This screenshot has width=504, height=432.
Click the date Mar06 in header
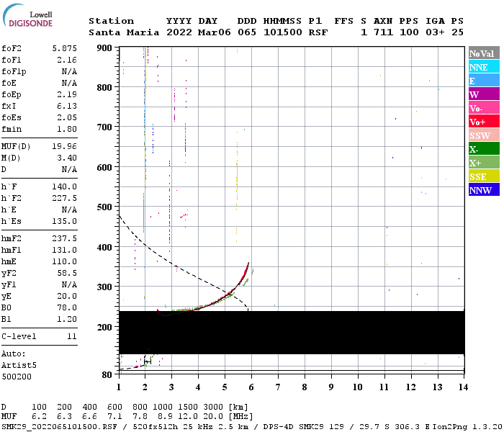pos(214,32)
